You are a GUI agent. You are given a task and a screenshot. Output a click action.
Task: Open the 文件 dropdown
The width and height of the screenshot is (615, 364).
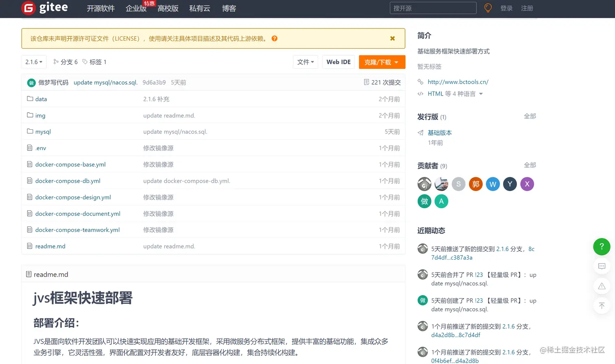(x=305, y=62)
